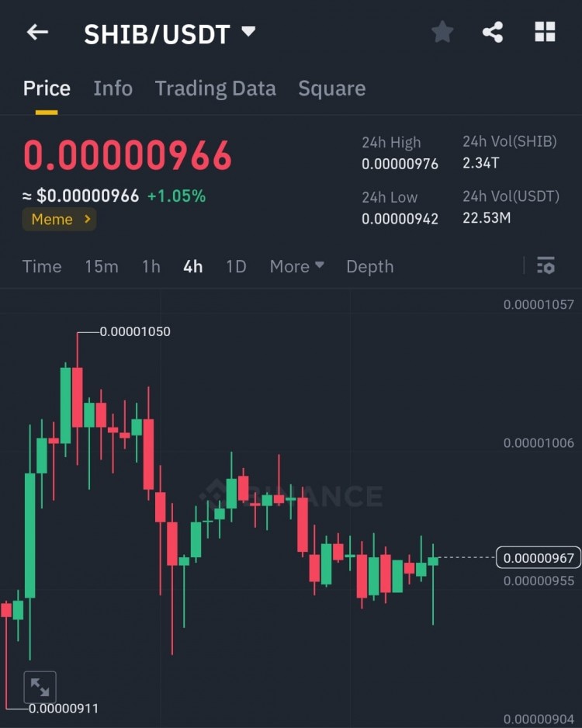Show the Depth chart
582x728 pixels.
[x=370, y=266]
